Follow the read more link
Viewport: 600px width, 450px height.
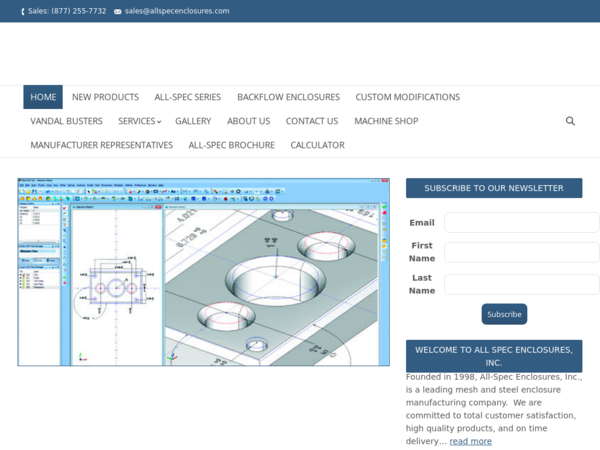pyautogui.click(x=470, y=441)
